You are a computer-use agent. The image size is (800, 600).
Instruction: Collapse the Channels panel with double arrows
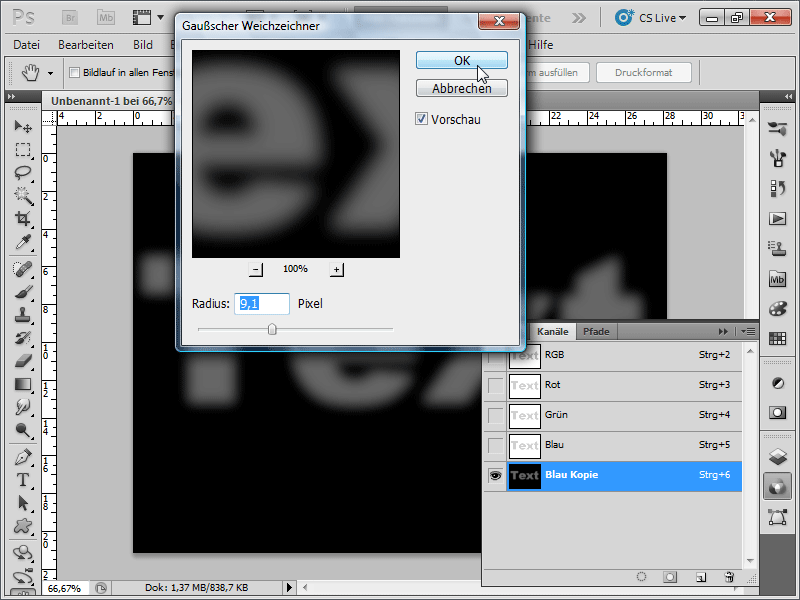723,332
